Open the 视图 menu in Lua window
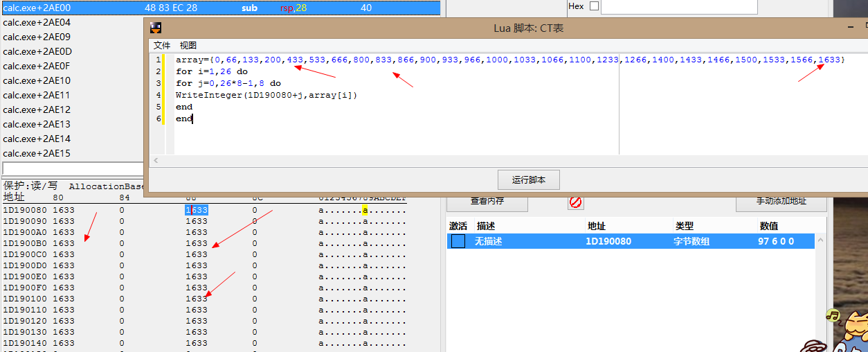 (x=188, y=45)
